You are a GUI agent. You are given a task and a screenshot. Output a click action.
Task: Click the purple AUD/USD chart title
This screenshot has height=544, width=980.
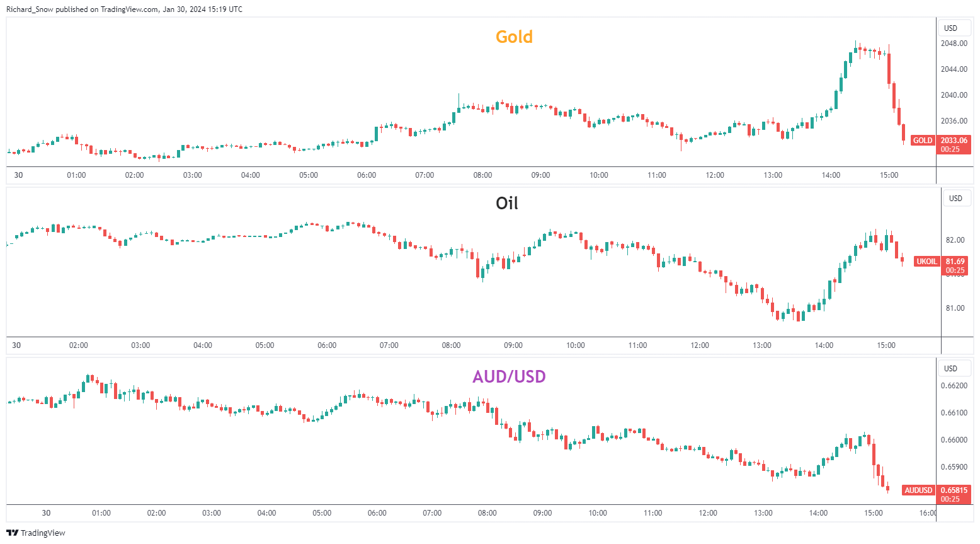[x=509, y=377]
